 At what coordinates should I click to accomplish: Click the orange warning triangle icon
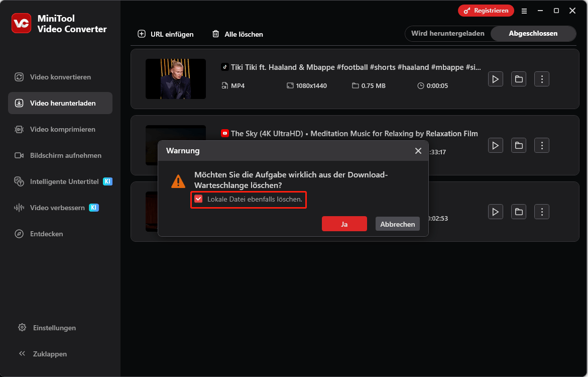[x=178, y=181]
